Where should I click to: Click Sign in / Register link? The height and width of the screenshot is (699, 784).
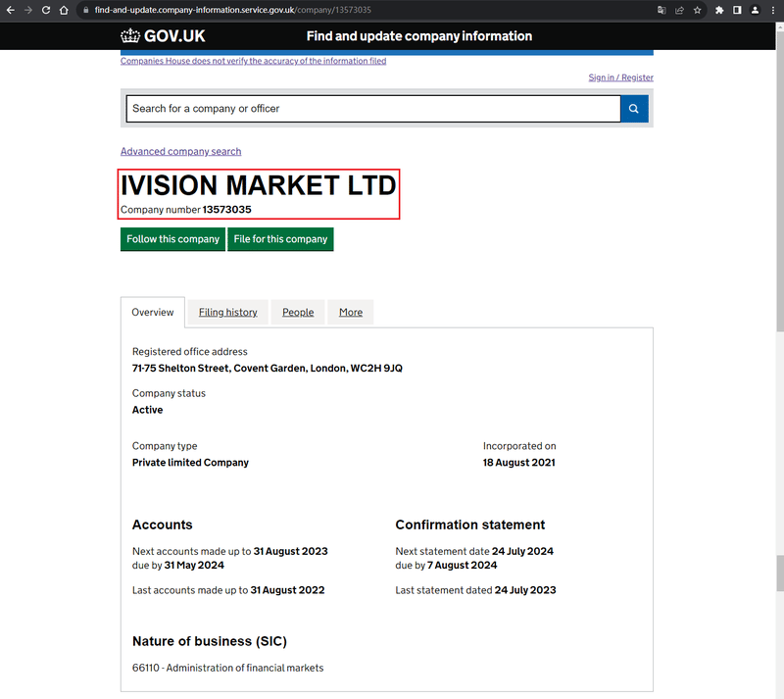pos(620,77)
